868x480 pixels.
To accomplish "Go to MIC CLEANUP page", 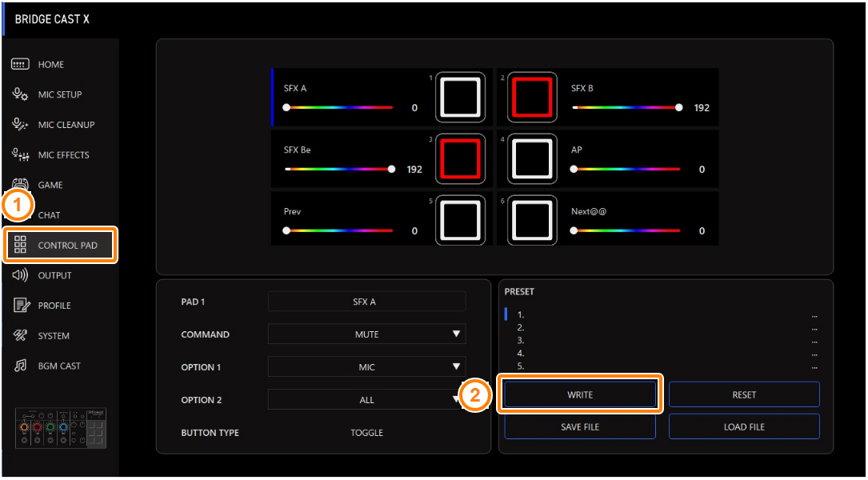I will [66, 125].
